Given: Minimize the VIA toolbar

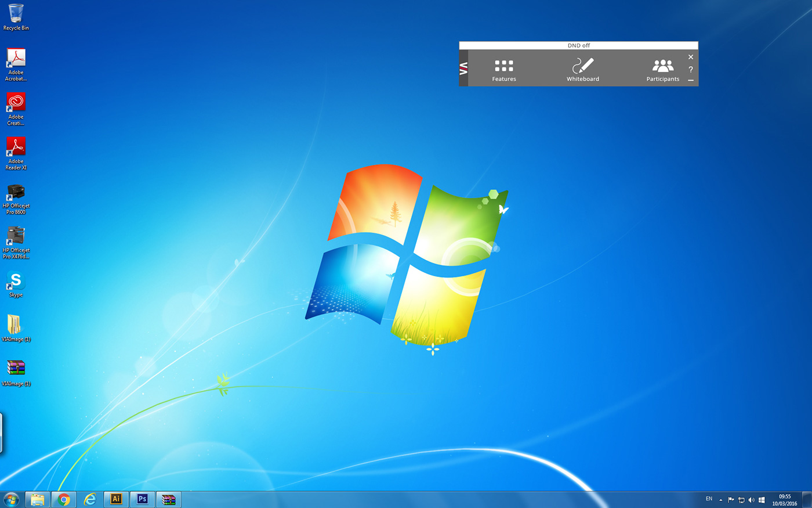Looking at the screenshot, I should [x=690, y=80].
